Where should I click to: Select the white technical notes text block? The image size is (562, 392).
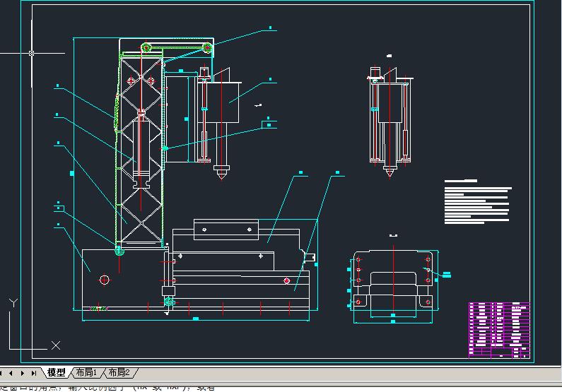click(x=478, y=202)
